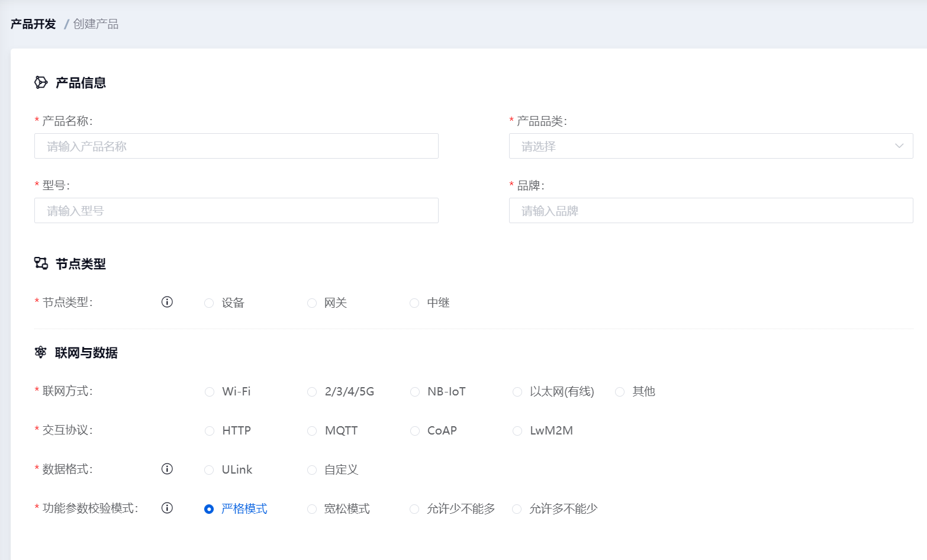
Task: Pick NB-IoT networking option
Action: coord(415,392)
